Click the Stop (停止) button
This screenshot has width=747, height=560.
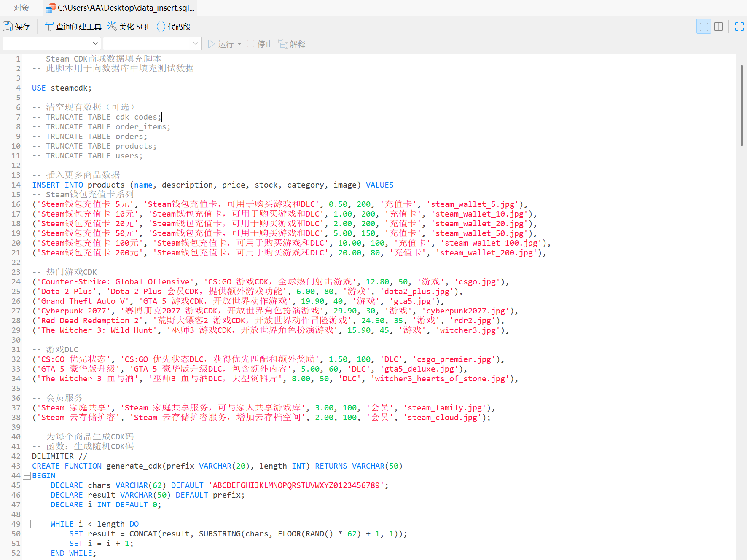point(260,44)
